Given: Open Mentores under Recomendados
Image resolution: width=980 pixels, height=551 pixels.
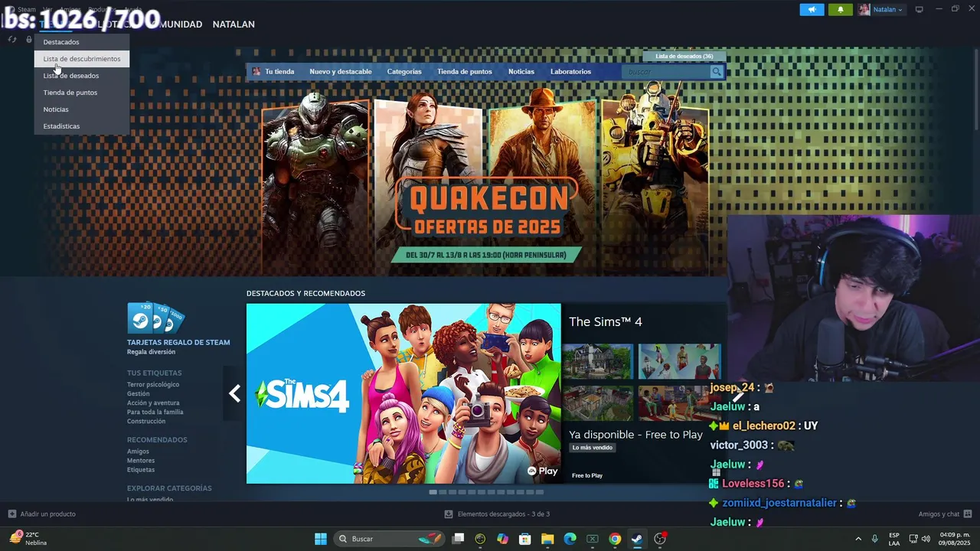Looking at the screenshot, I should 141,461.
